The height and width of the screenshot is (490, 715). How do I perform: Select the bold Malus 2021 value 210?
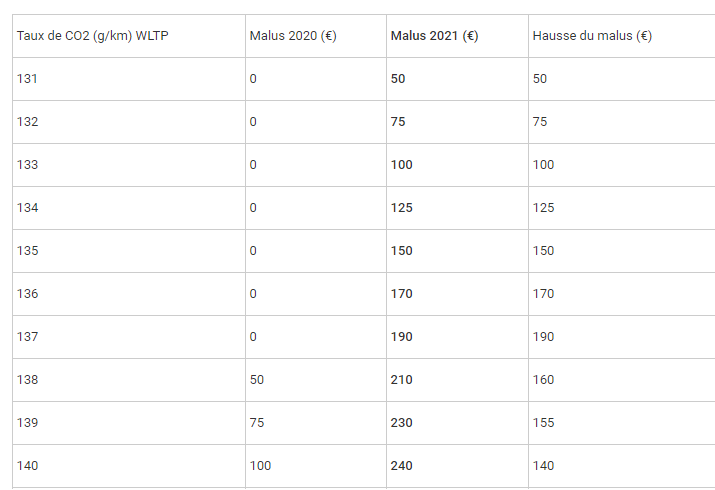click(x=401, y=380)
